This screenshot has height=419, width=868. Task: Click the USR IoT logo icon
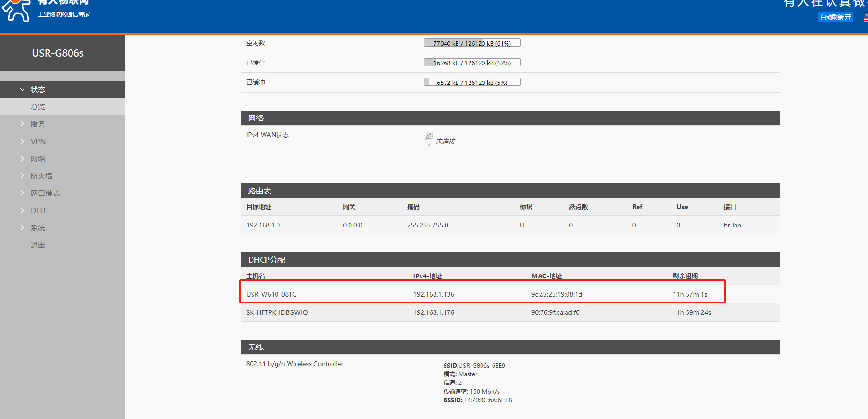17,11
